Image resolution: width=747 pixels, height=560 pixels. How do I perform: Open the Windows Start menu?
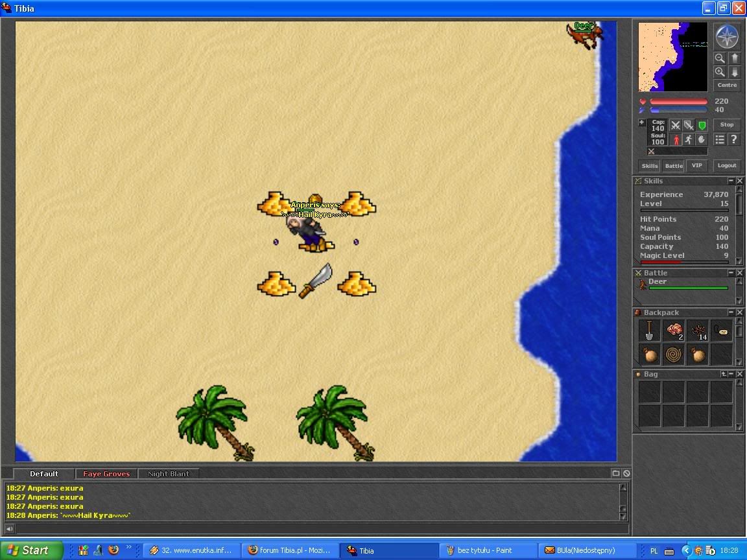(x=31, y=550)
